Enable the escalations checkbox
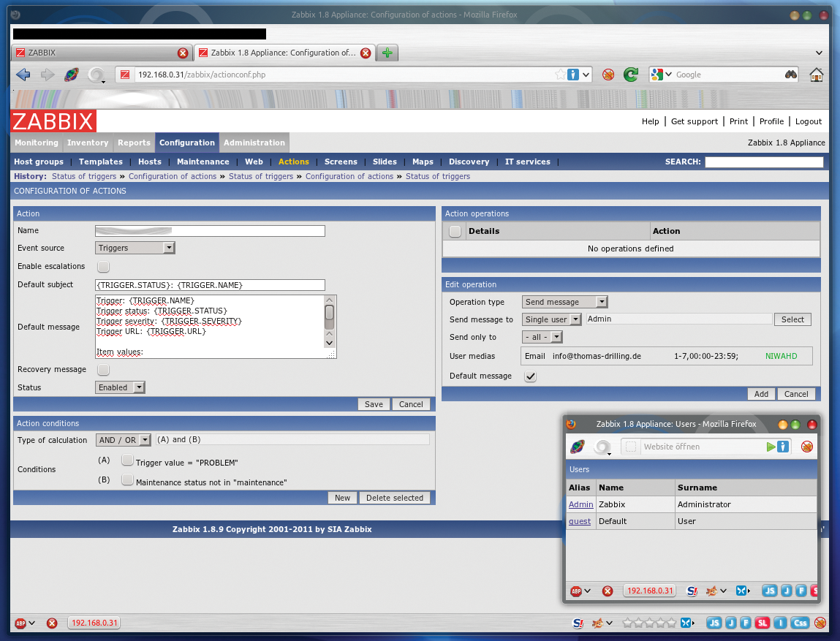 click(104, 267)
